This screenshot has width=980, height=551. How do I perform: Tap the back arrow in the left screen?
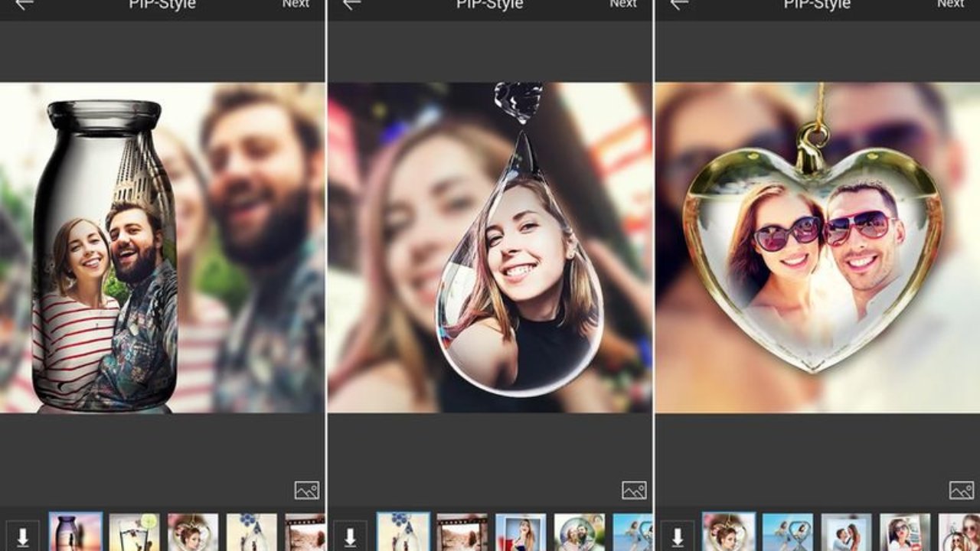[x=24, y=5]
